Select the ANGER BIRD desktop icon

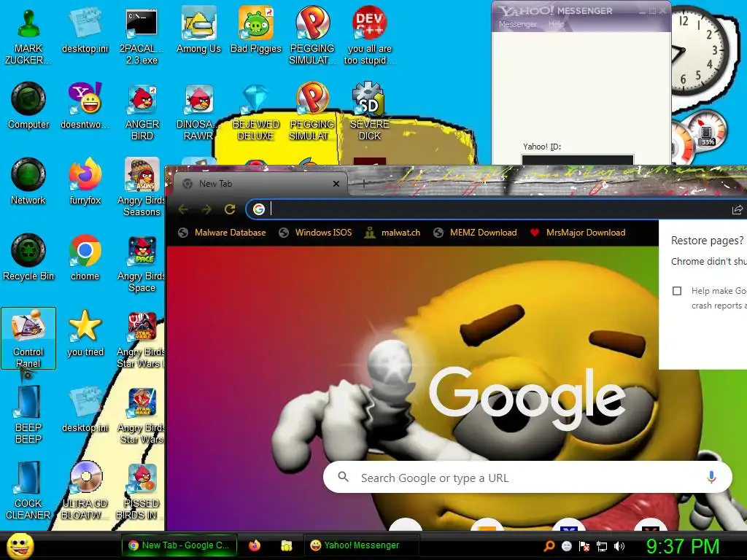(142, 112)
